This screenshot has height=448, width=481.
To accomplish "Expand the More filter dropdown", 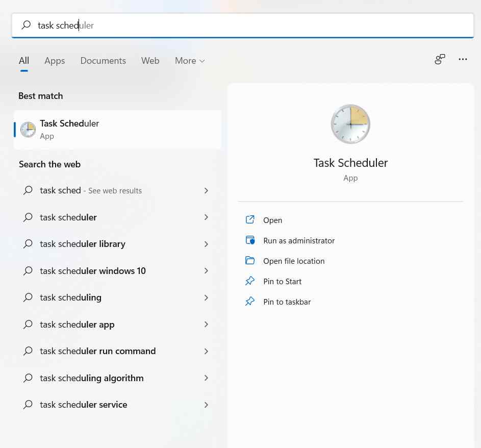I will point(190,61).
